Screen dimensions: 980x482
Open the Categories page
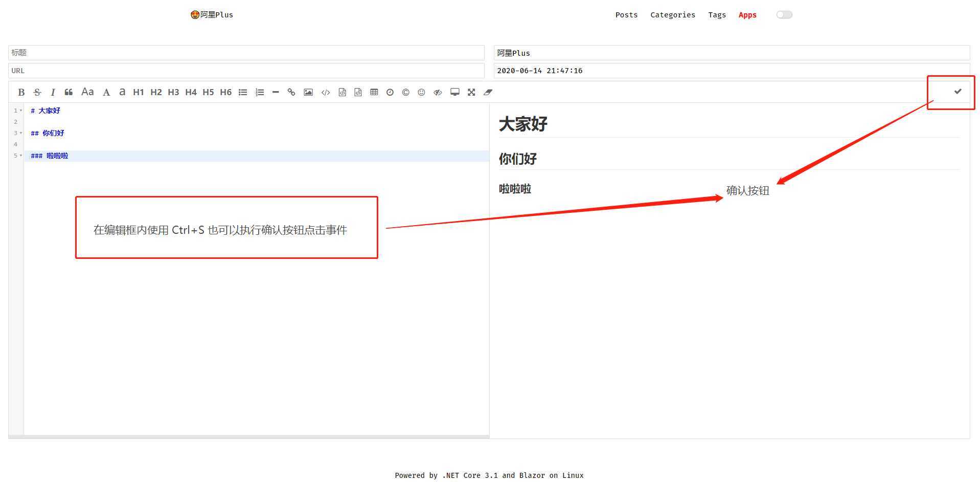tap(673, 15)
